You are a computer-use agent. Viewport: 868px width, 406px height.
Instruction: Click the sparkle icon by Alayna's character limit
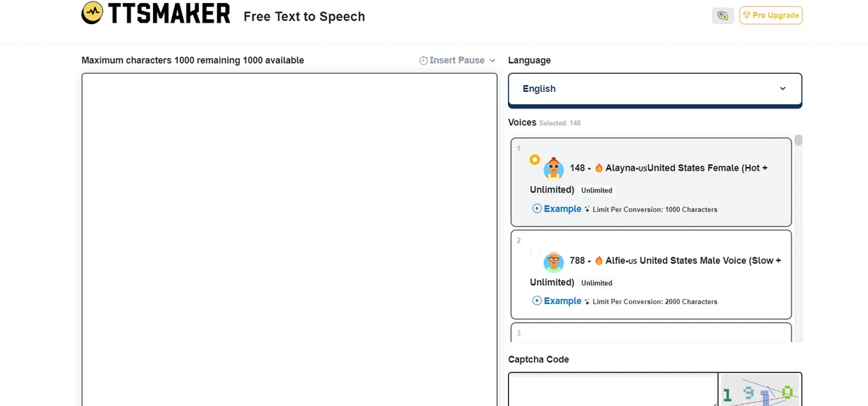(587, 209)
